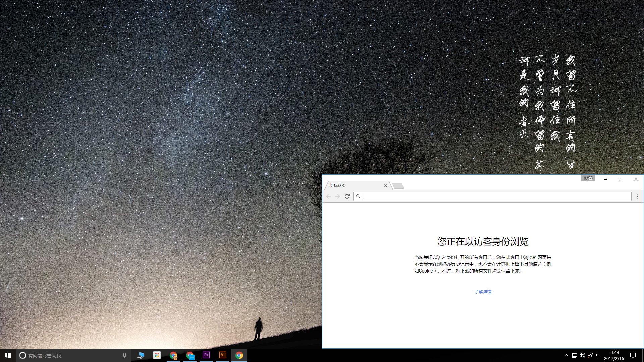Open Chrome's three-dot customization menu
The height and width of the screenshot is (362, 644).
[x=637, y=196]
